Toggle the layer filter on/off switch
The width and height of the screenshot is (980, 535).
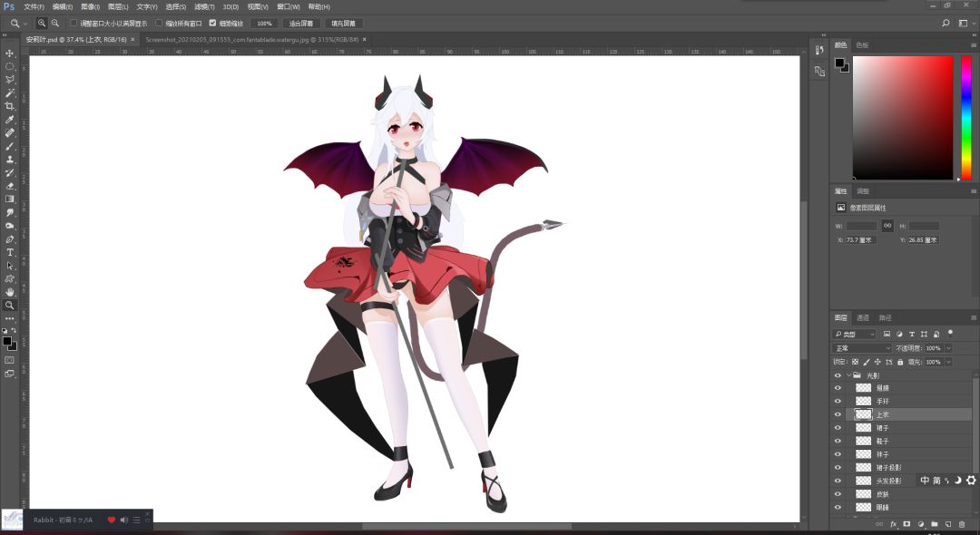pyautogui.click(x=951, y=333)
